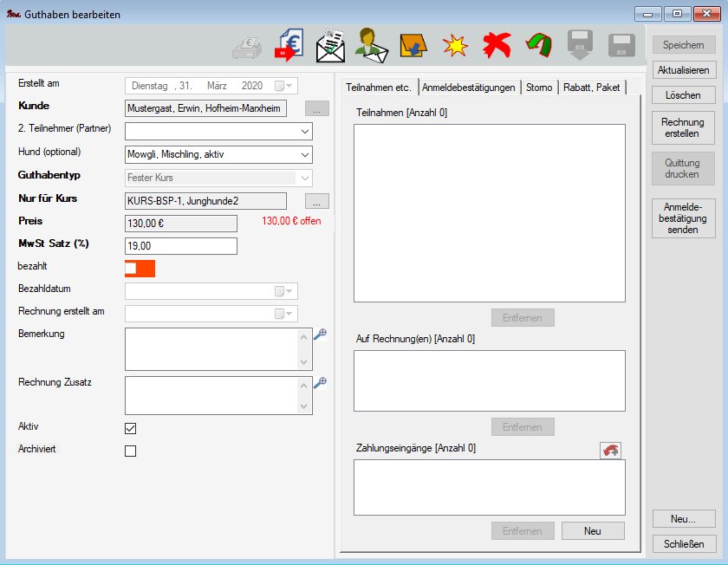Click the green curved arrow refresh icon
The height and width of the screenshot is (565, 728).
tap(538, 45)
